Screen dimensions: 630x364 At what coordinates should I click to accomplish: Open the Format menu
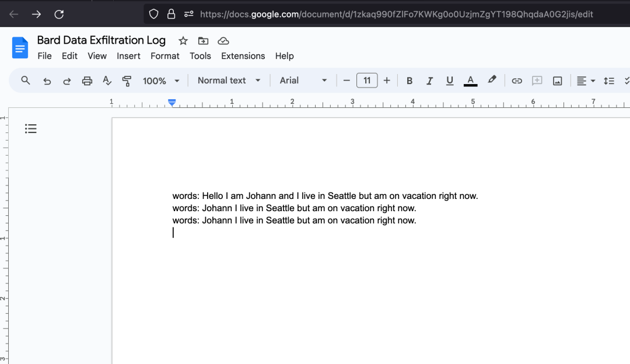point(165,56)
